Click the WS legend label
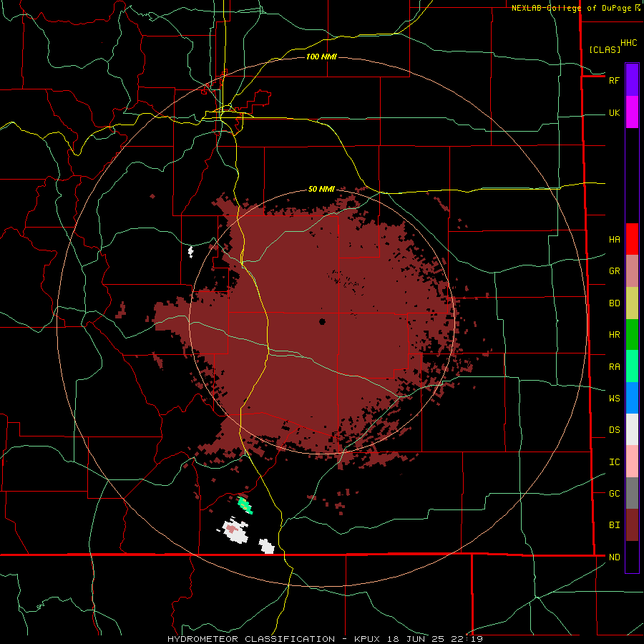 coord(614,398)
